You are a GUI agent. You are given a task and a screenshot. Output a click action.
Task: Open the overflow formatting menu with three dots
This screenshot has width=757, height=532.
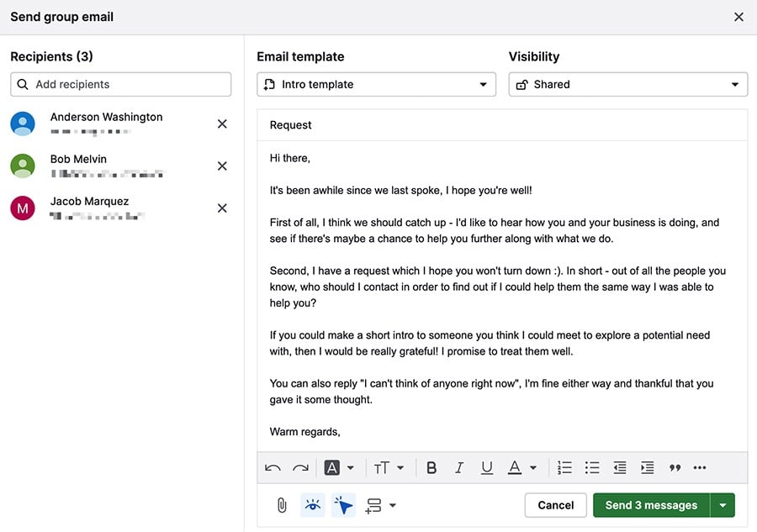699,467
